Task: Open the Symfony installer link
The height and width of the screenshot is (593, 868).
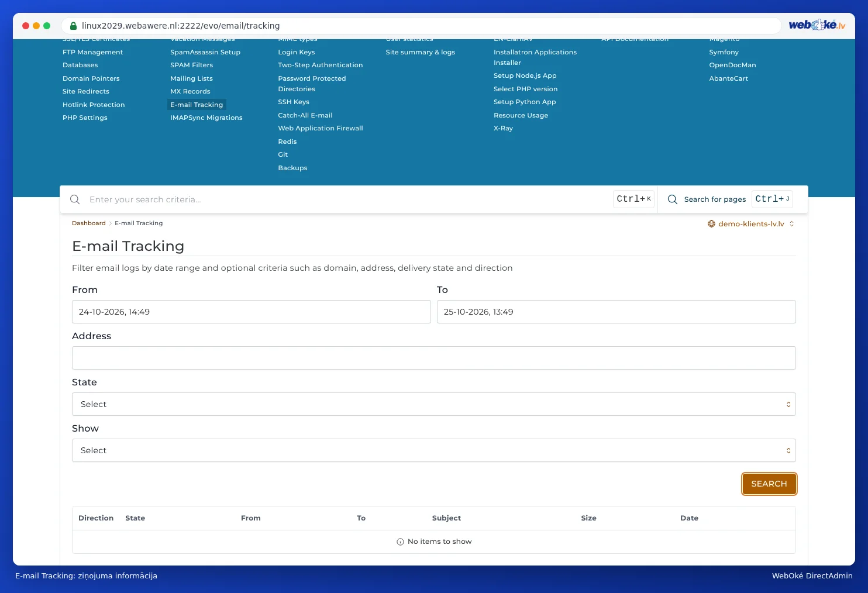Action: pyautogui.click(x=724, y=52)
